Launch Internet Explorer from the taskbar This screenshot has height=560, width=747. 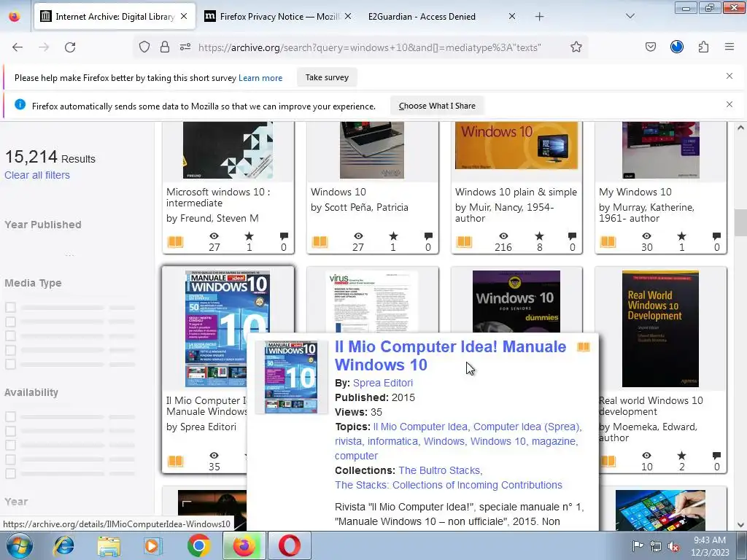click(63, 545)
